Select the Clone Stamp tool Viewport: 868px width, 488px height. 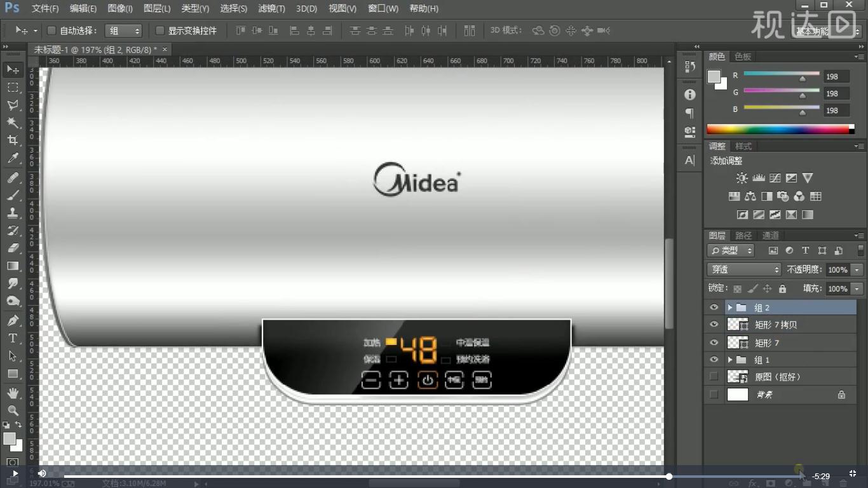tap(13, 213)
